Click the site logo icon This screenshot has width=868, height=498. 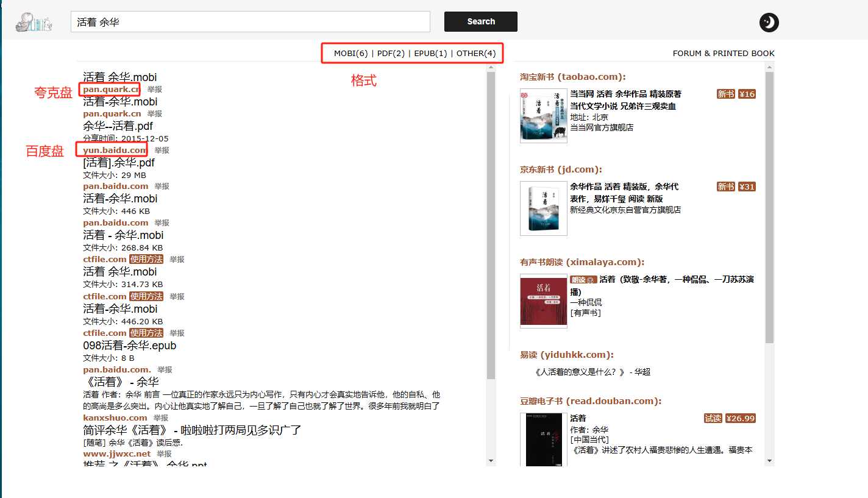(34, 22)
